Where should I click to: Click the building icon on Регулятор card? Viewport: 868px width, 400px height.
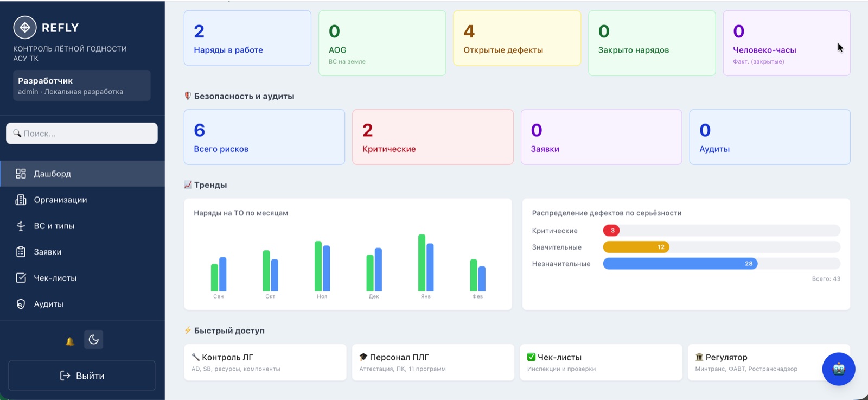699,357
